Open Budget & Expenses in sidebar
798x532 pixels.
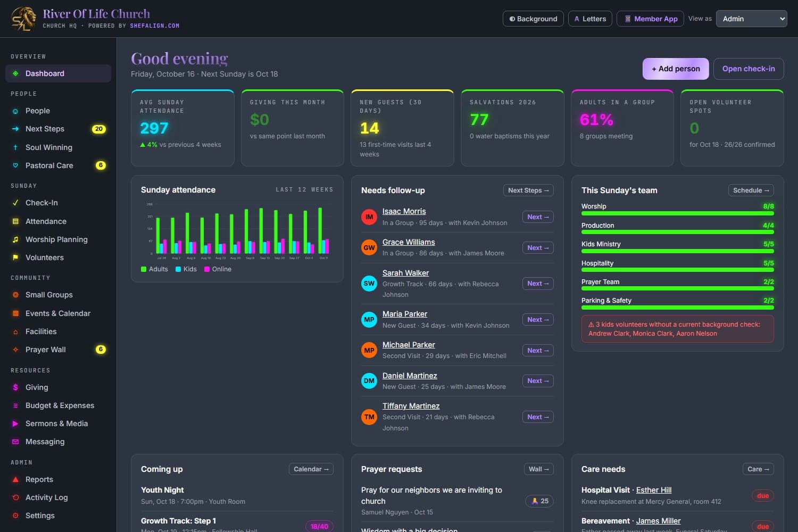pos(58,405)
